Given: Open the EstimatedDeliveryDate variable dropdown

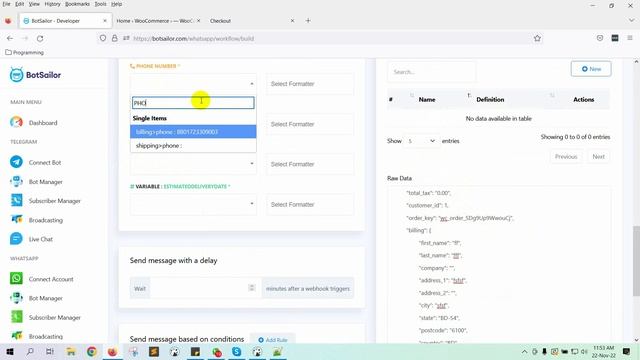Looking at the screenshot, I should tap(193, 204).
